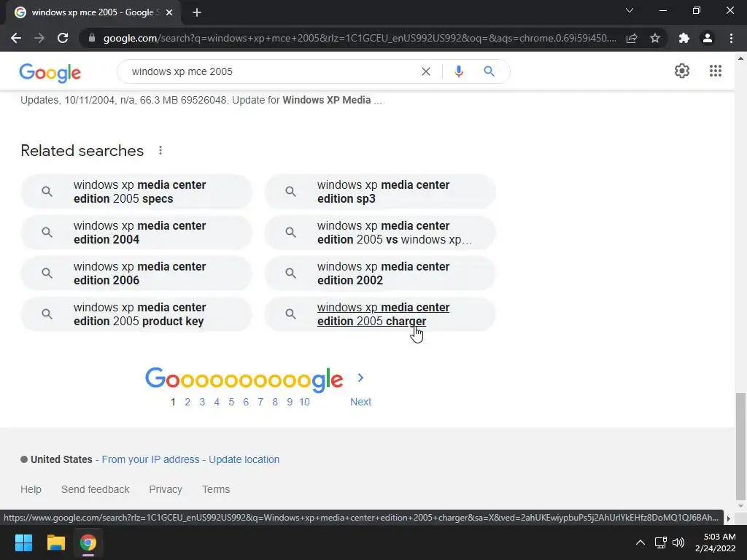This screenshot has height=560, width=747.
Task: Click the address bar URL
Action: point(360,38)
